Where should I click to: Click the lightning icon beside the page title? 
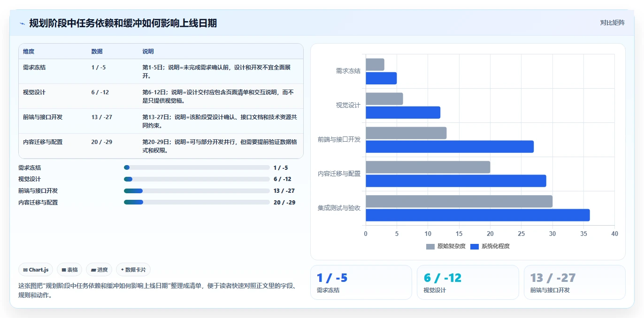[22, 23]
